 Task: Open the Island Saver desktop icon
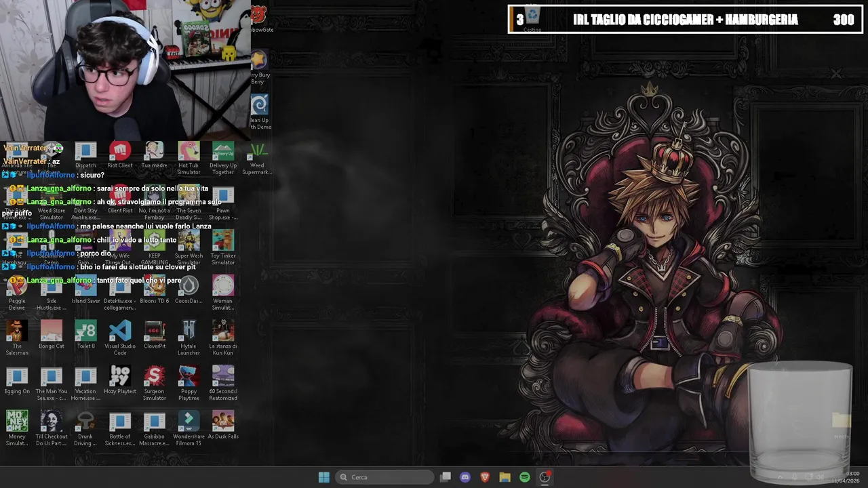(85, 291)
